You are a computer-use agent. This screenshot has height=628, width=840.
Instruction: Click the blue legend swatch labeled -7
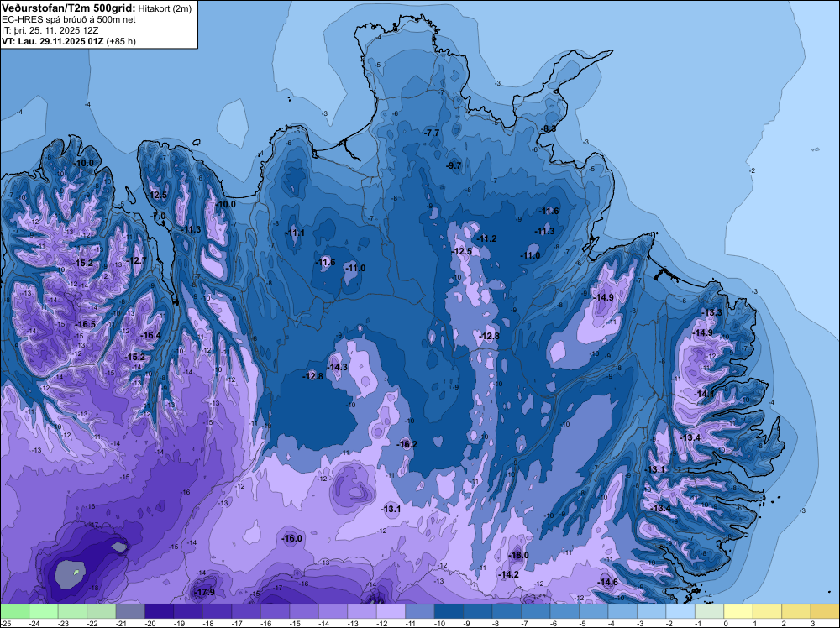coord(535,611)
